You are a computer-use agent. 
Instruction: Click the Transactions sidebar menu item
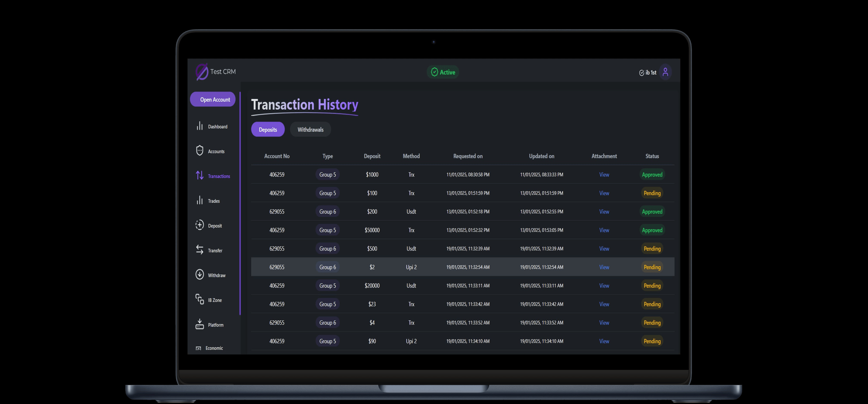click(x=218, y=176)
